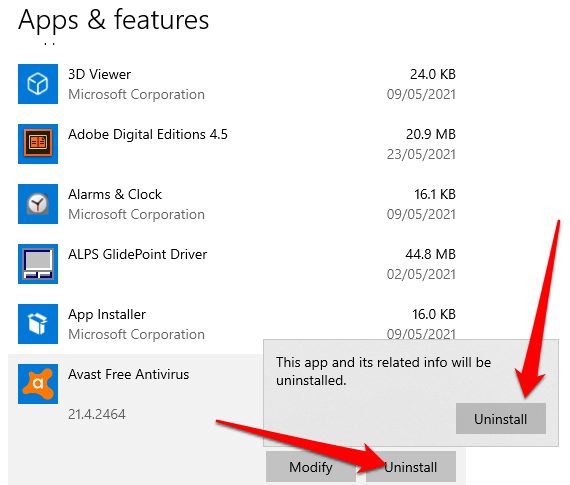Click the Alarms & Clock icon
This screenshot has width=570, height=485.
[38, 204]
